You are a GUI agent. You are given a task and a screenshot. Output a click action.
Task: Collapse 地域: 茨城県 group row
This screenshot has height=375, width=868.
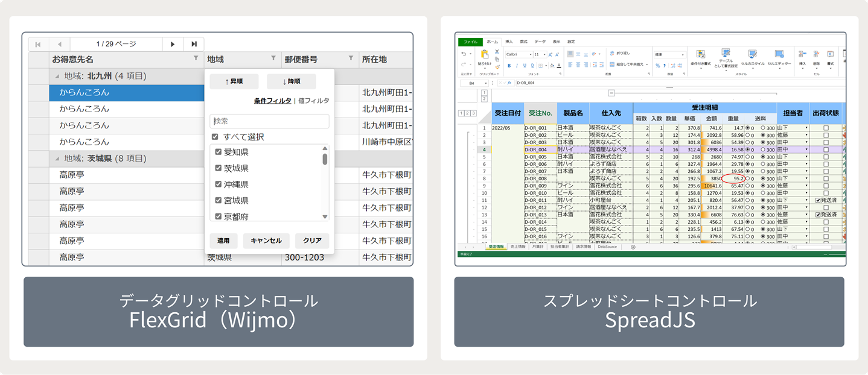(57, 159)
